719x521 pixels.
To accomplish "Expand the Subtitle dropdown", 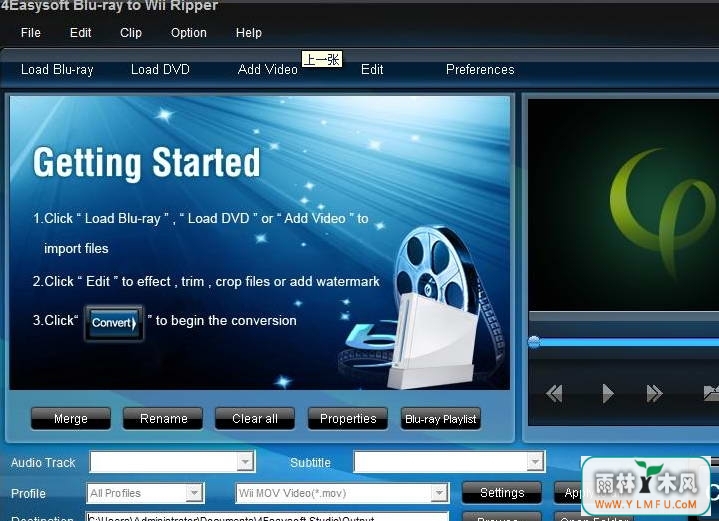I will click(535, 462).
